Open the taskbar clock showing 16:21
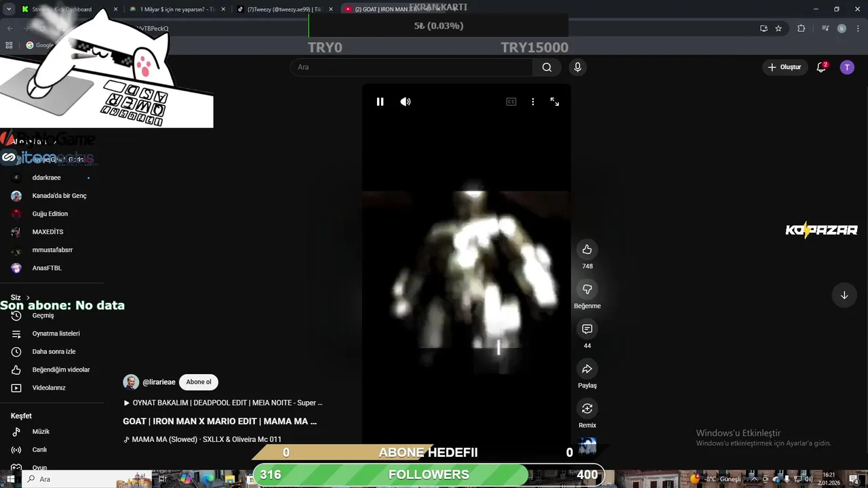The height and width of the screenshot is (488, 868). [829, 479]
